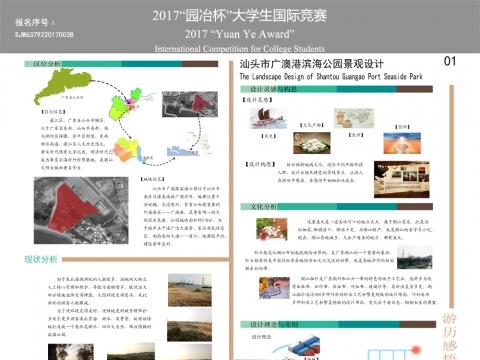Click the wasteland site photo below the cranes
480x360 pixels.
pyautogui.click(x=190, y=325)
